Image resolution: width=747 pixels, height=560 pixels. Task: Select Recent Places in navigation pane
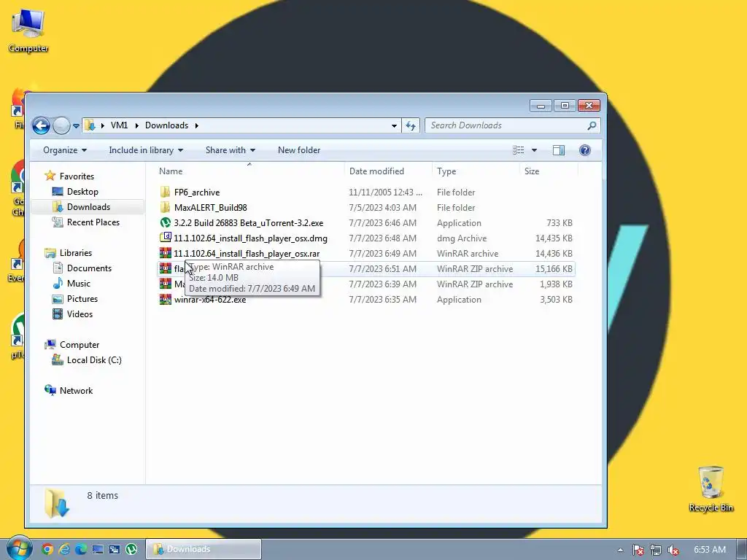[93, 222]
